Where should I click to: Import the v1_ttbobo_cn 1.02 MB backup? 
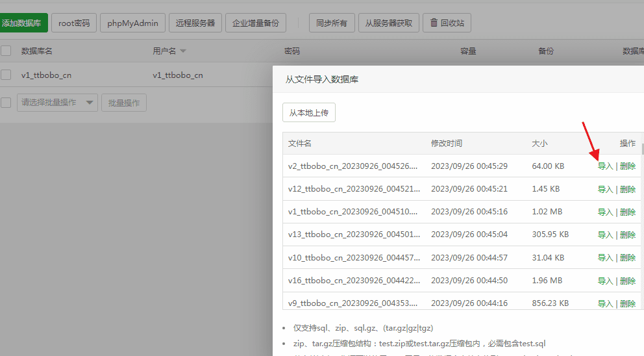pos(605,212)
